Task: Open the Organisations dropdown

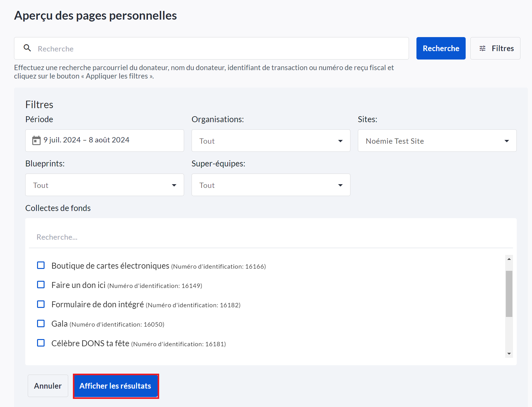Action: (x=271, y=141)
